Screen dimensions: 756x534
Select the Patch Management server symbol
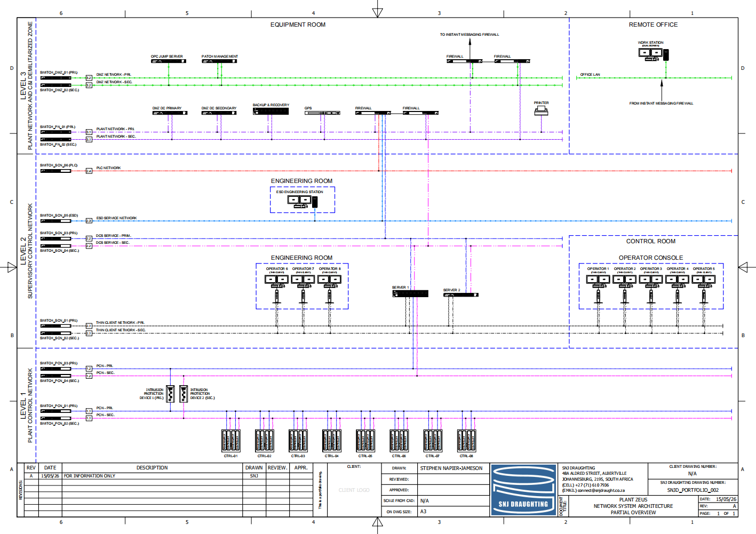[x=219, y=61]
